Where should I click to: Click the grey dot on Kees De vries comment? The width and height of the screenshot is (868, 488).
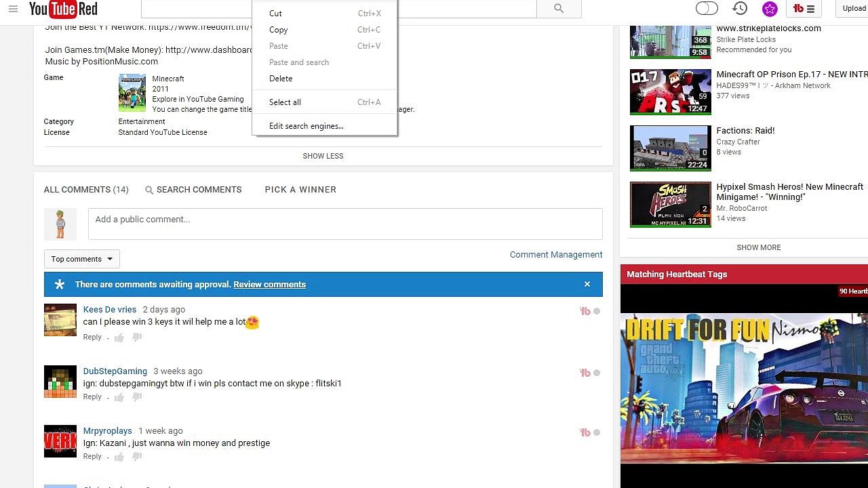pos(597,311)
